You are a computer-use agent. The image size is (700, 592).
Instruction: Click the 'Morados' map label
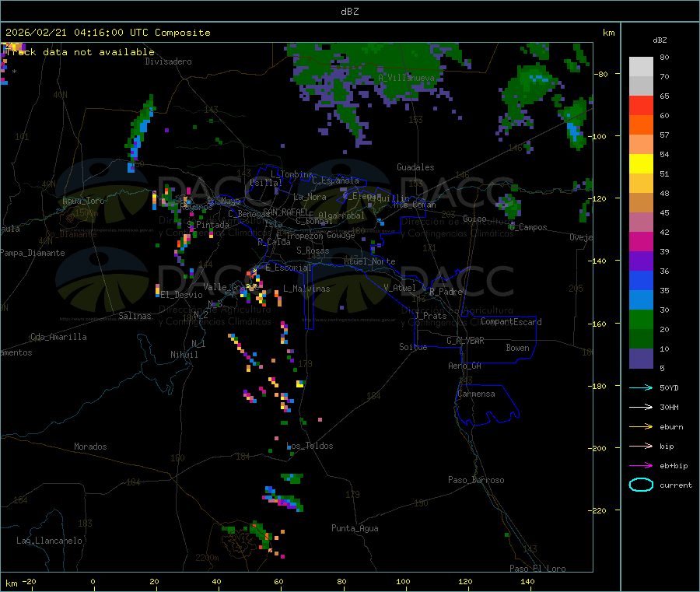pyautogui.click(x=90, y=447)
